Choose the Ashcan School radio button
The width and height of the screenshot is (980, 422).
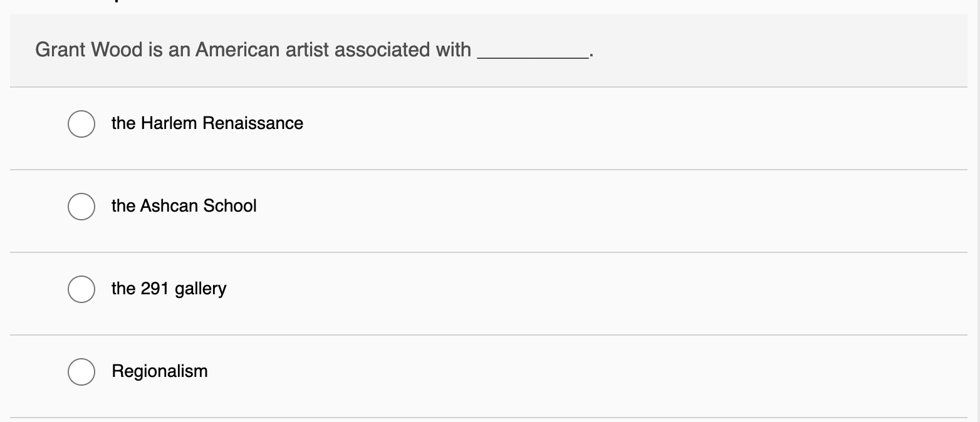point(81,206)
